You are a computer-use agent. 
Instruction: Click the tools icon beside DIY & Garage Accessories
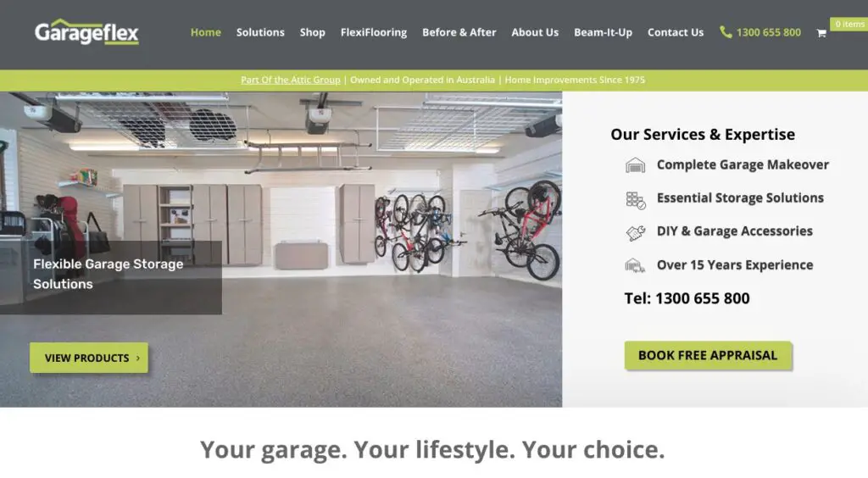tap(635, 232)
